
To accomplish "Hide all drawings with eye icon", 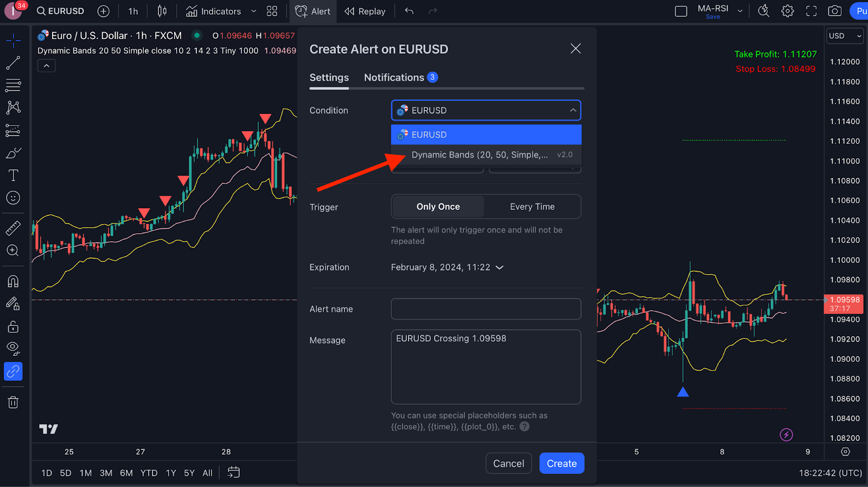I will tap(13, 348).
